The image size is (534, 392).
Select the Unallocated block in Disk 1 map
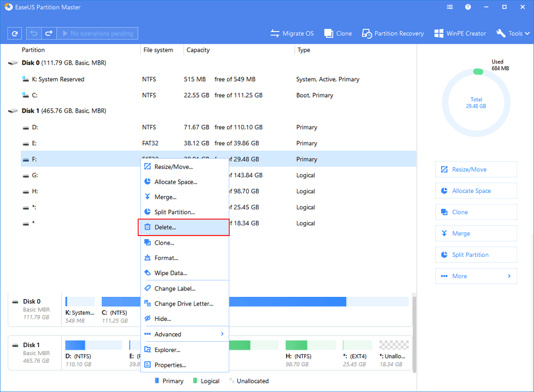click(x=394, y=354)
